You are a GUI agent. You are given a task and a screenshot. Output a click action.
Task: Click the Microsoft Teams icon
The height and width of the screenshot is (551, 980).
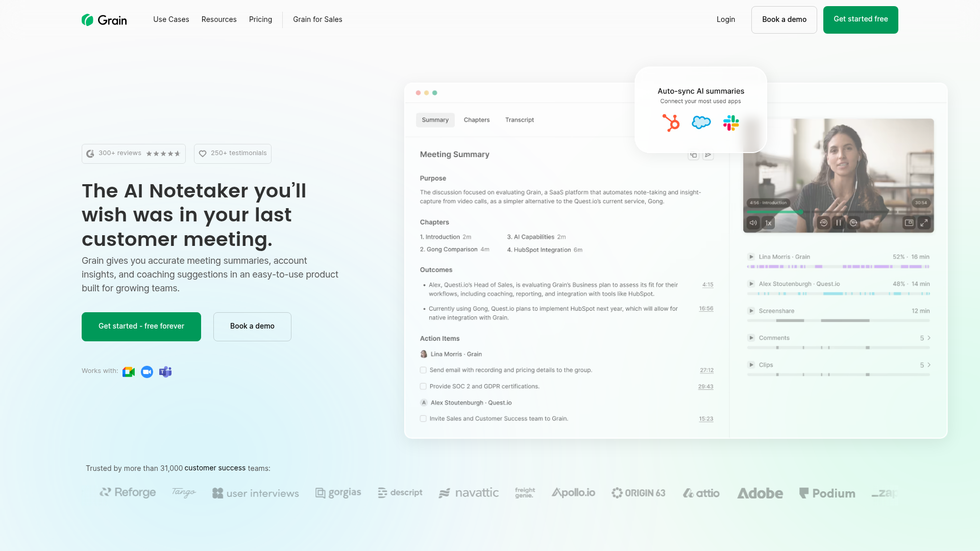tap(165, 372)
